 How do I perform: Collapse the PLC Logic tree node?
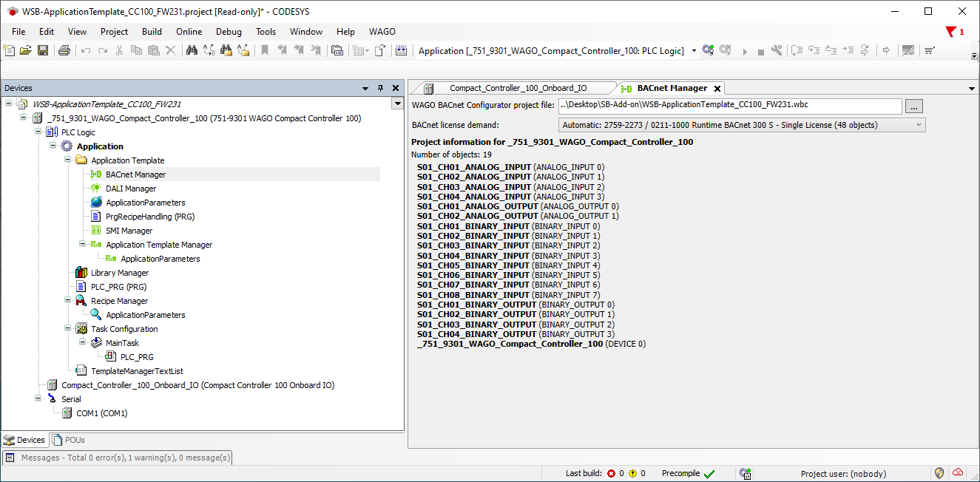(38, 132)
